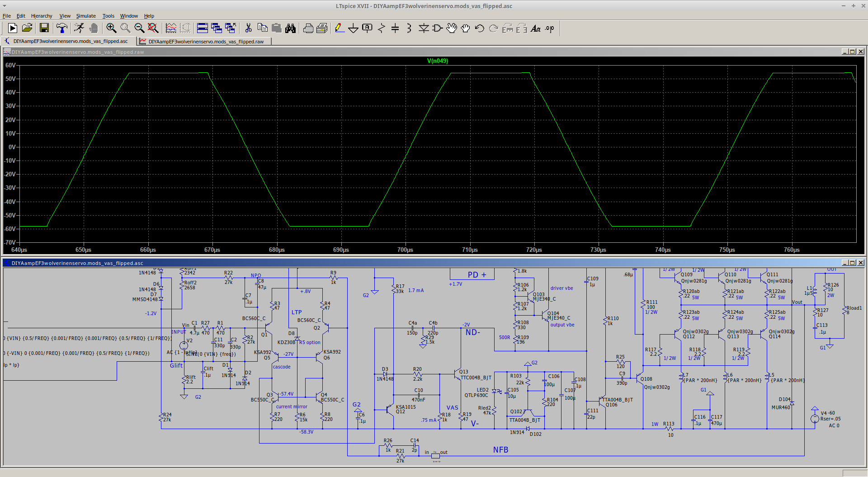The height and width of the screenshot is (477, 868).
Task: Maximize the waveform pane
Action: coord(853,52)
